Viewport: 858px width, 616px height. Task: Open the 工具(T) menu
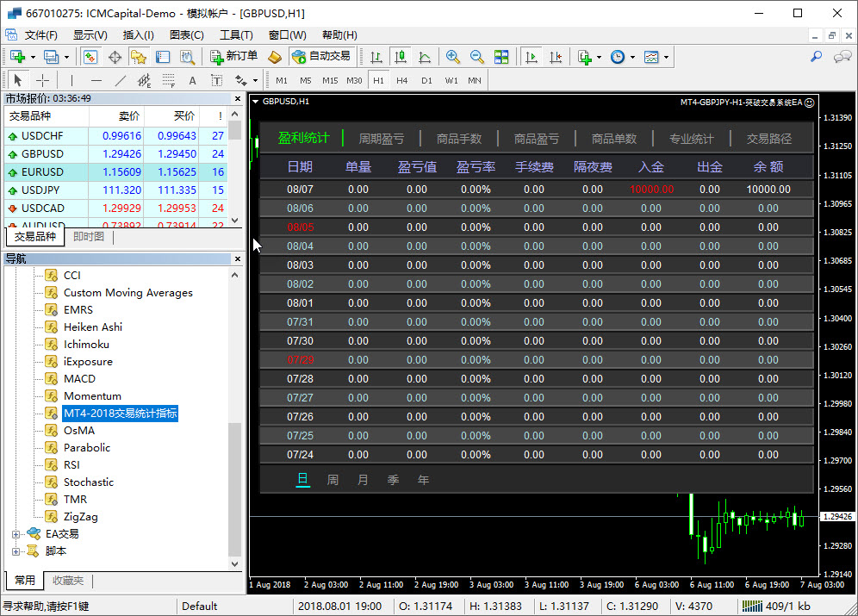pos(236,35)
